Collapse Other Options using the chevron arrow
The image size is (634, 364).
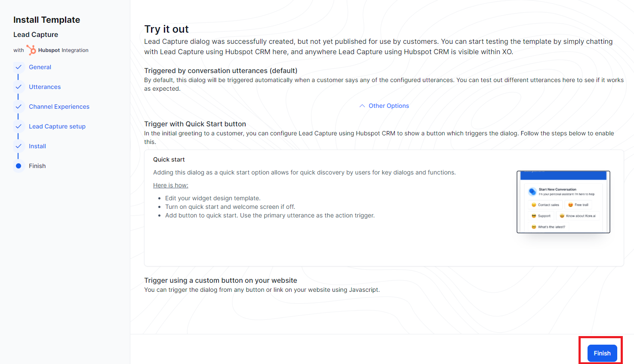(x=362, y=106)
